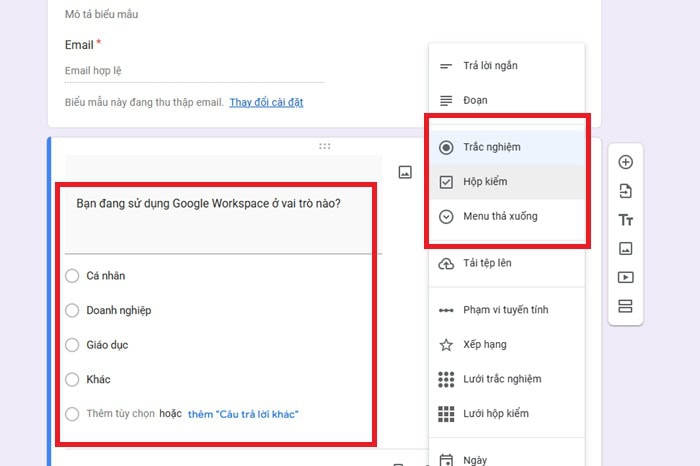Click image icon beside question title
The image size is (700, 466).
pyautogui.click(x=405, y=172)
